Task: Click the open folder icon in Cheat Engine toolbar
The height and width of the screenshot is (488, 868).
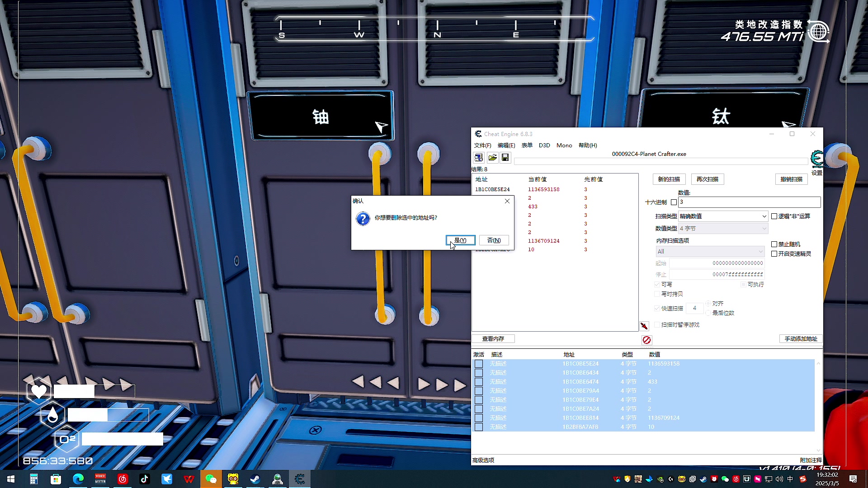Action: 492,158
